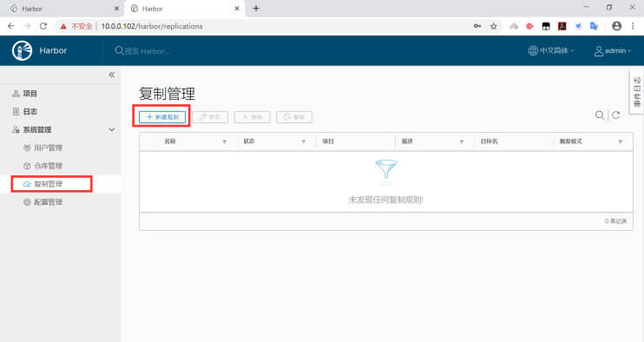
Task: Click the saved password key icon
Action: pos(477,26)
